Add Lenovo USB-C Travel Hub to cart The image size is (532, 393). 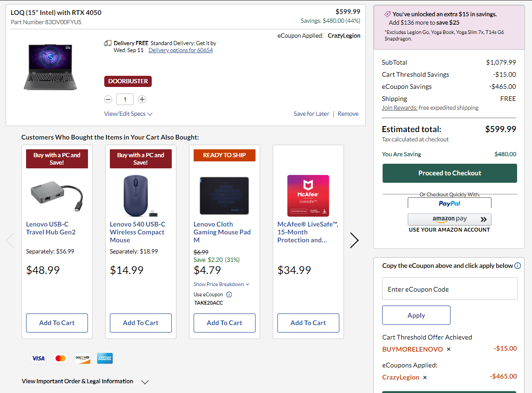coord(57,323)
